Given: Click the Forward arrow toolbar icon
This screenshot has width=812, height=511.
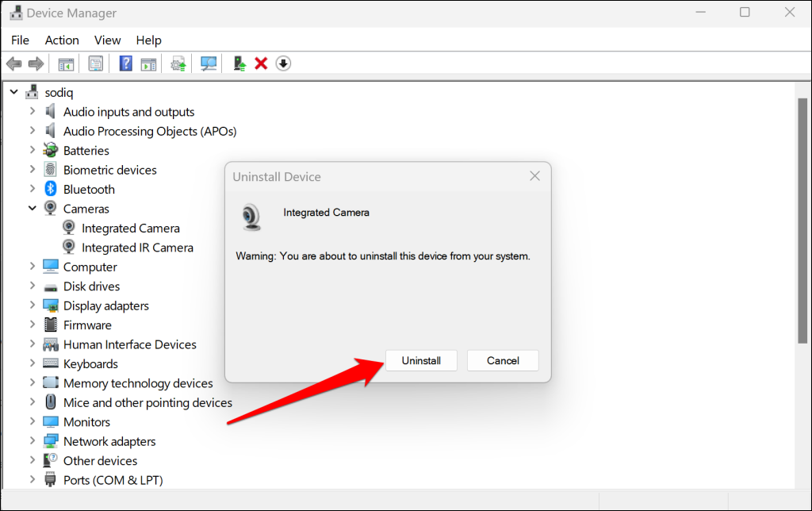Looking at the screenshot, I should (36, 63).
